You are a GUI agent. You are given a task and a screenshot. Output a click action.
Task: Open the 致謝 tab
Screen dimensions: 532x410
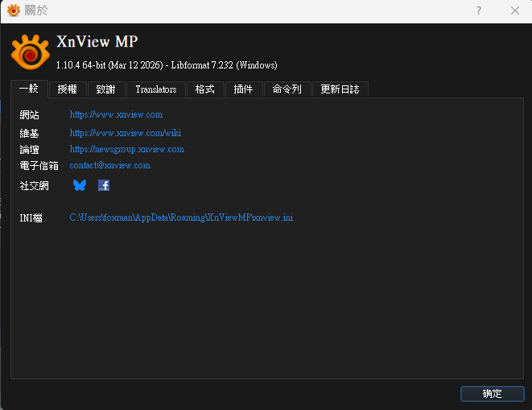coord(106,89)
